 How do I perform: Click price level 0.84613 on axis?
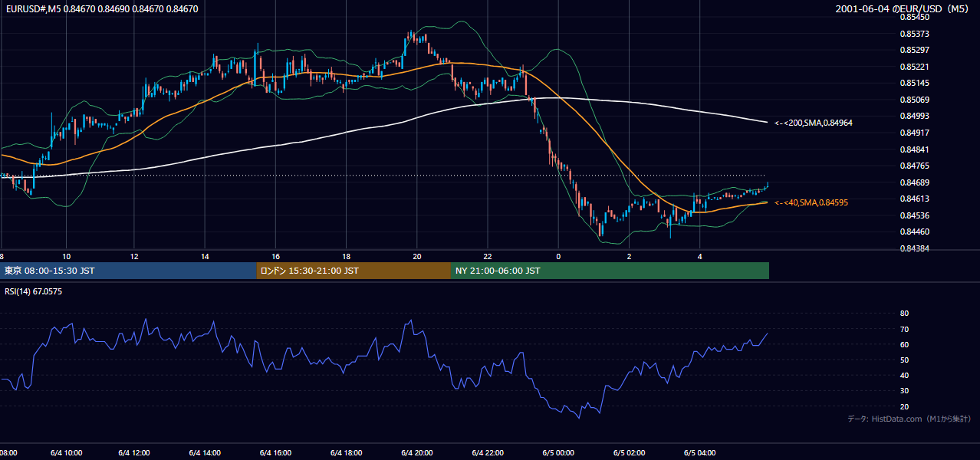914,199
